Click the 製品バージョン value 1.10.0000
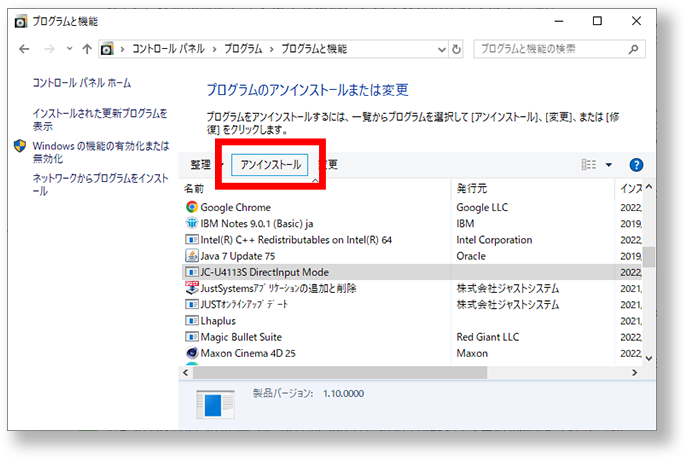686x459 pixels. [x=343, y=394]
